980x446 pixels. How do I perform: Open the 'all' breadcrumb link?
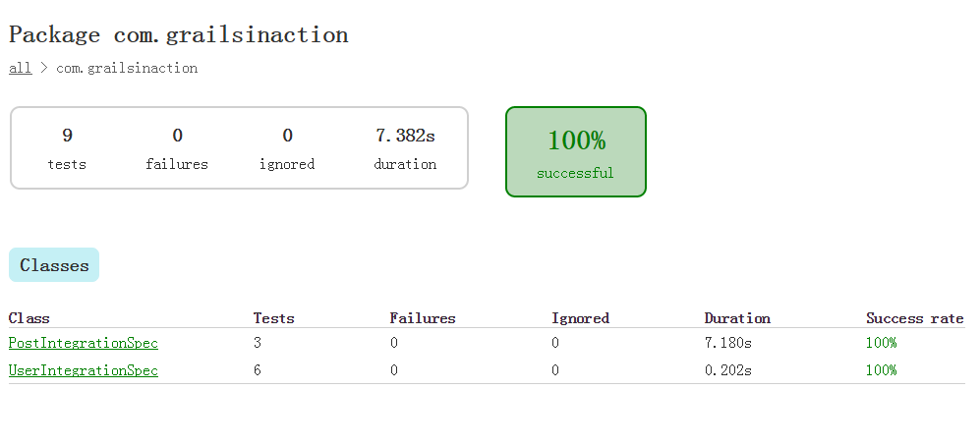tap(20, 68)
